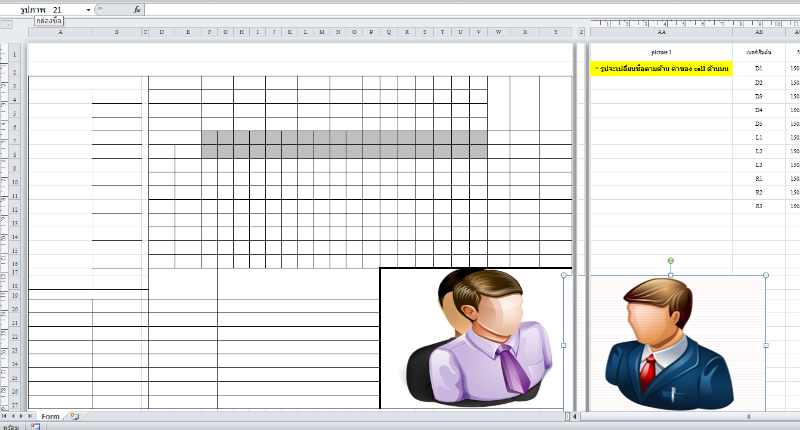Select column D header
This screenshot has height=430, width=800.
(x=162, y=32)
